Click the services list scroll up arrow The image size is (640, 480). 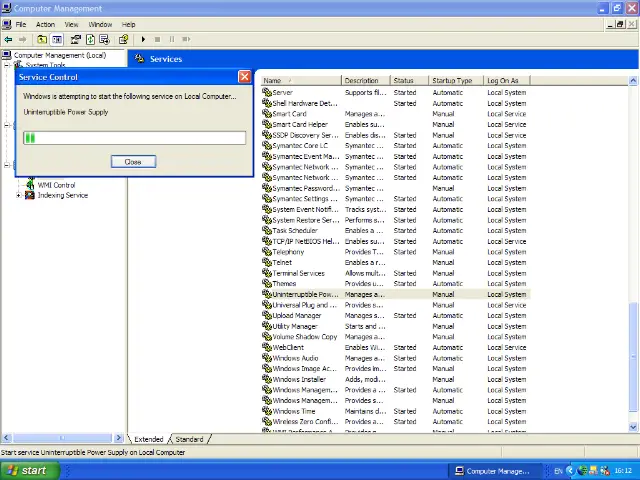pos(633,80)
